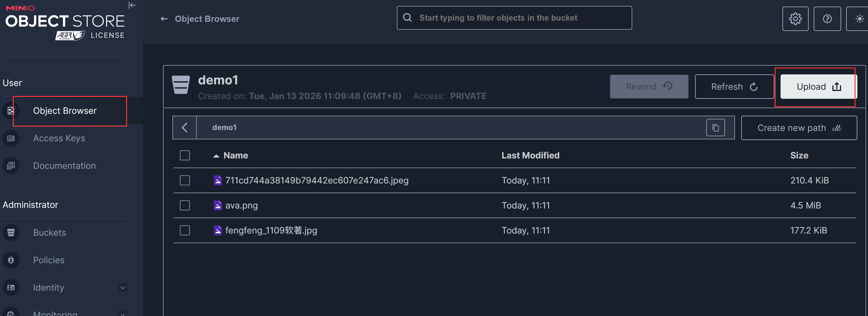This screenshot has width=868, height=316.
Task: Expand the Identity submenu chevron
Action: 123,288
